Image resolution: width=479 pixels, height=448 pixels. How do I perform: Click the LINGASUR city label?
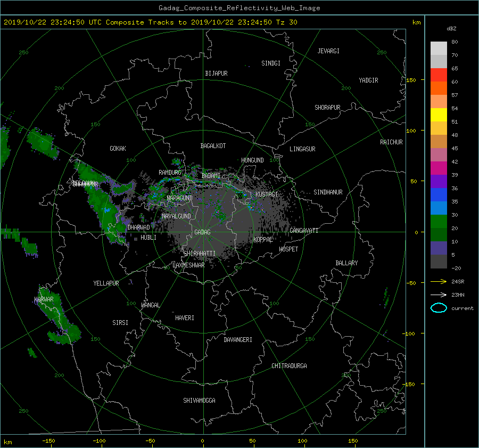click(x=302, y=149)
